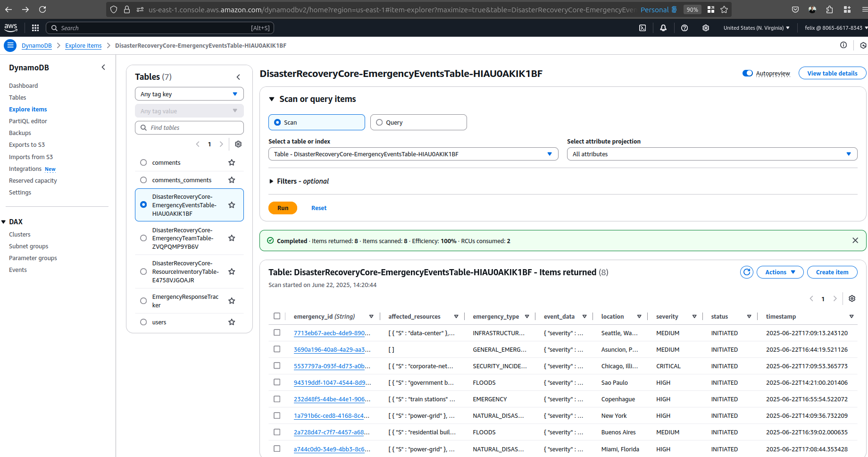Open Exports to S3 page
Screen dimensions: 868x457
tap(27, 144)
